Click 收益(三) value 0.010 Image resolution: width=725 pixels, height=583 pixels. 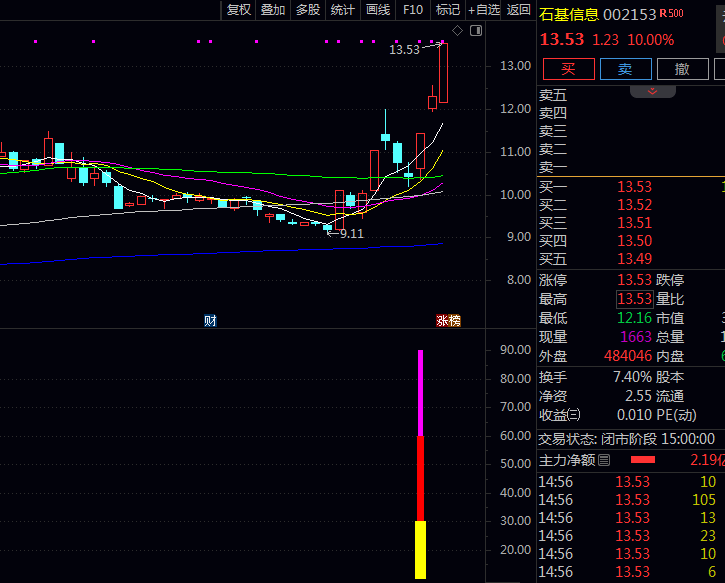coord(634,415)
